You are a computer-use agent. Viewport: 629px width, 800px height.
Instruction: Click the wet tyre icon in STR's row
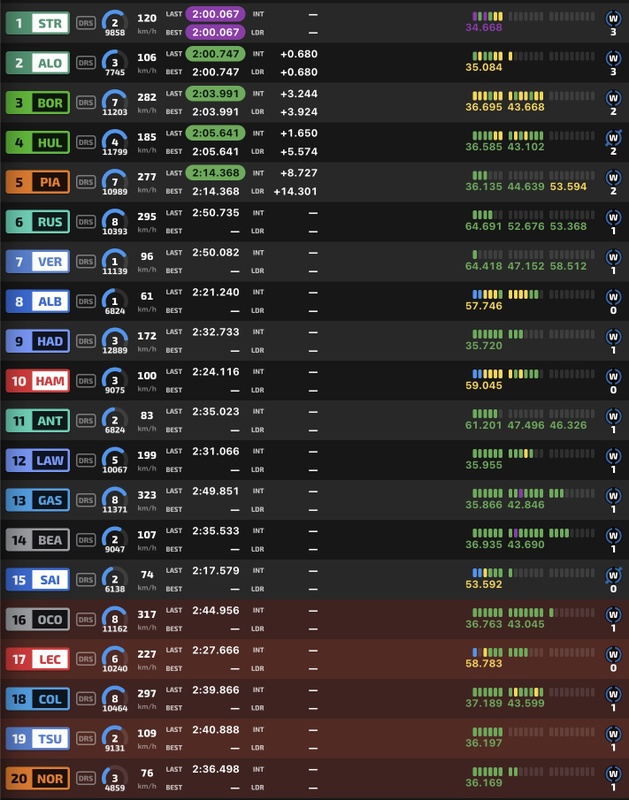(x=614, y=16)
